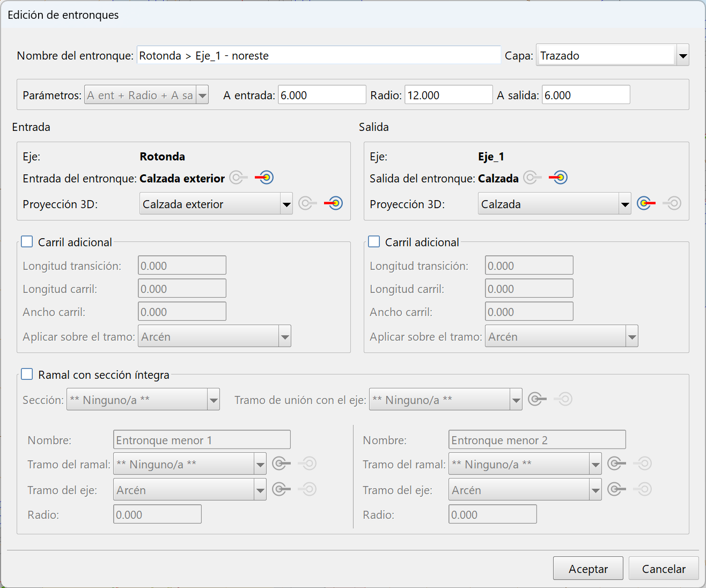Enable Carril adicional for the Salida section
The width and height of the screenshot is (706, 588).
pos(374,241)
